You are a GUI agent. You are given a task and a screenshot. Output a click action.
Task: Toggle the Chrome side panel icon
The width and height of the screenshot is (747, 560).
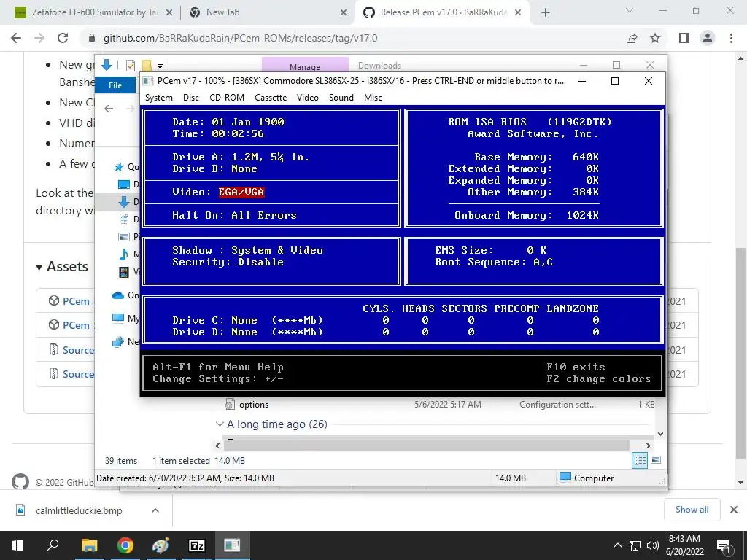pos(684,38)
